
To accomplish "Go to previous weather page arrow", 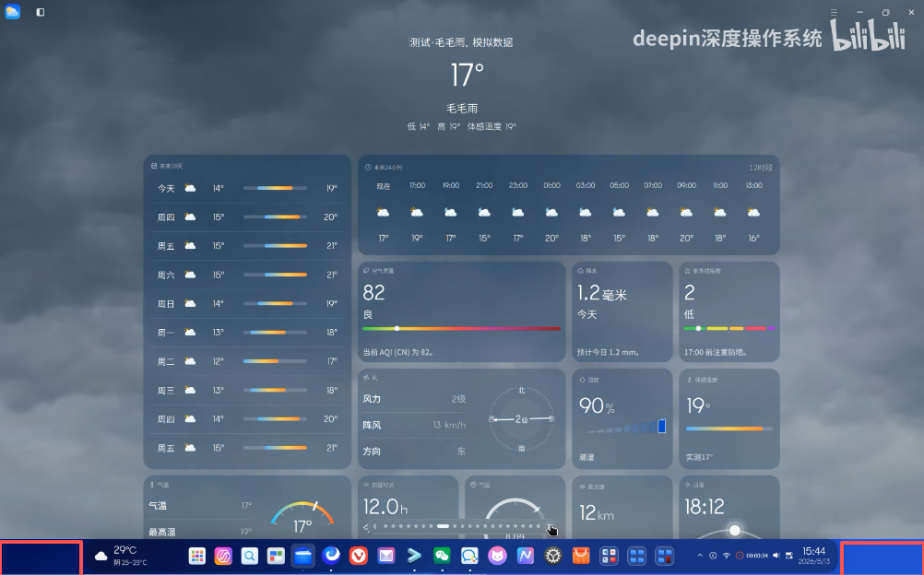I will click(374, 526).
